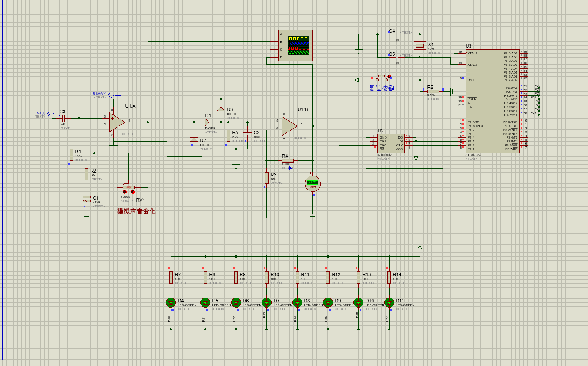Select green LED D7
This screenshot has height=366, width=588.
(x=267, y=302)
